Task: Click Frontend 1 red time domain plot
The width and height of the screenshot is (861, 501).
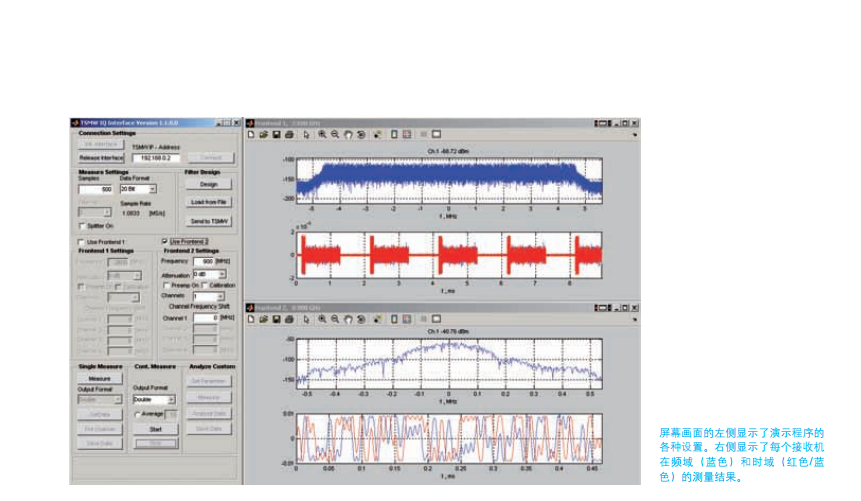Action: (x=449, y=255)
